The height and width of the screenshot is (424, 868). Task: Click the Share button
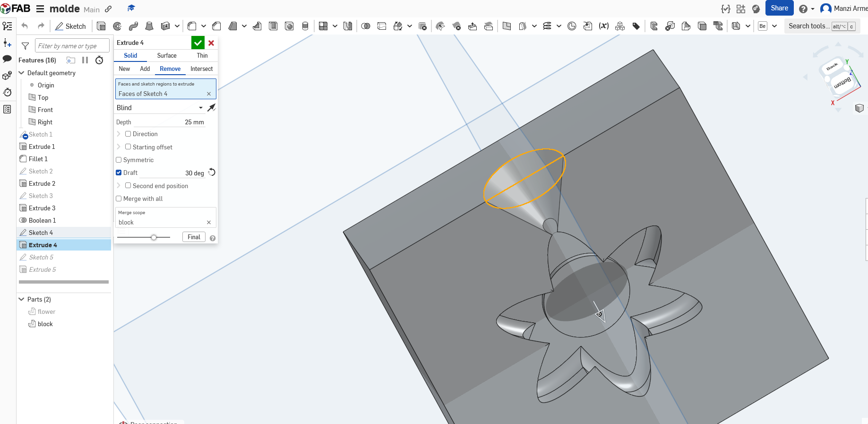pos(779,8)
